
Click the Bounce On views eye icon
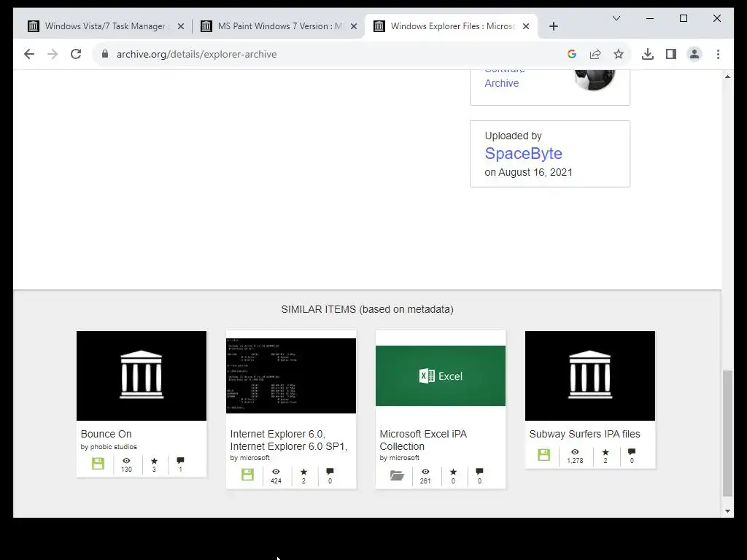(126, 461)
